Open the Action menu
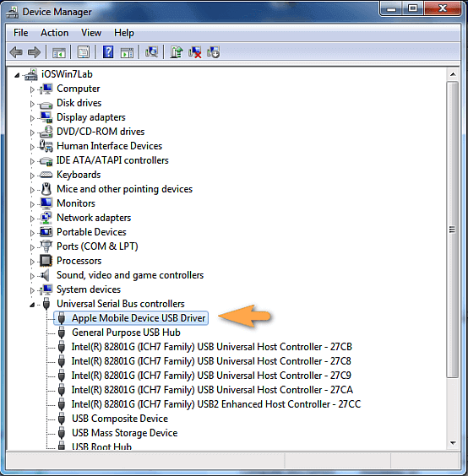This screenshot has height=476, width=468. click(x=54, y=32)
